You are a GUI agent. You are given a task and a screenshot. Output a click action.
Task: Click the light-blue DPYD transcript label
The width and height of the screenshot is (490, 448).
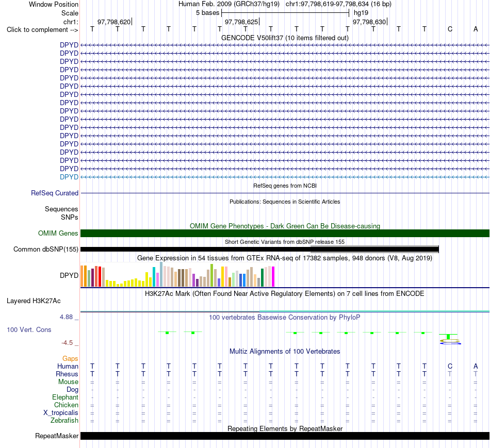pyautogui.click(x=69, y=177)
